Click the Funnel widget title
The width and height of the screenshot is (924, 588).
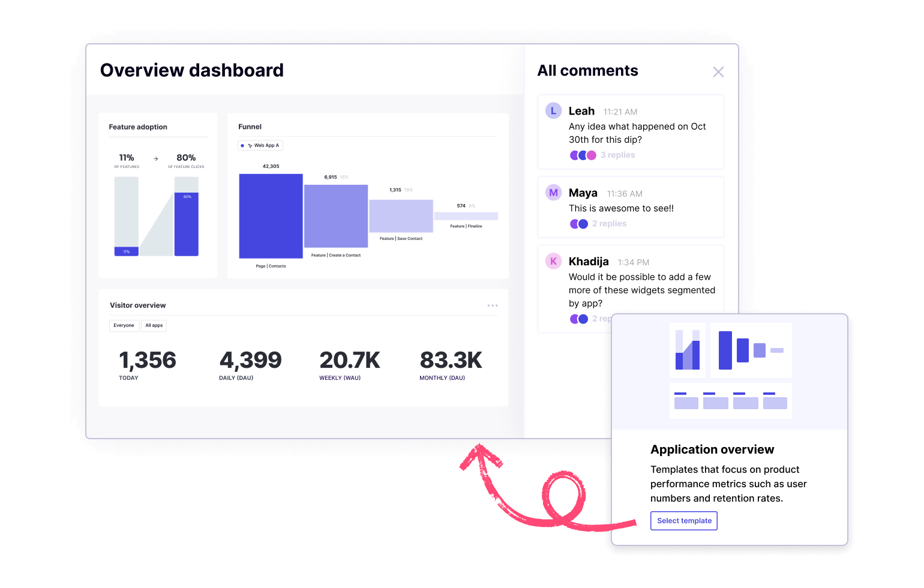(x=250, y=127)
